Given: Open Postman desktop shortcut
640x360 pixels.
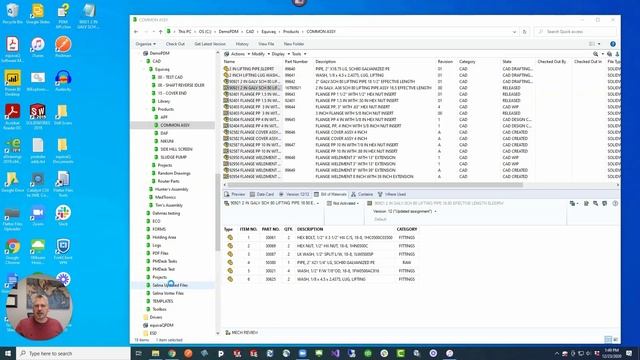Looking at the screenshot, I should point(63,47).
